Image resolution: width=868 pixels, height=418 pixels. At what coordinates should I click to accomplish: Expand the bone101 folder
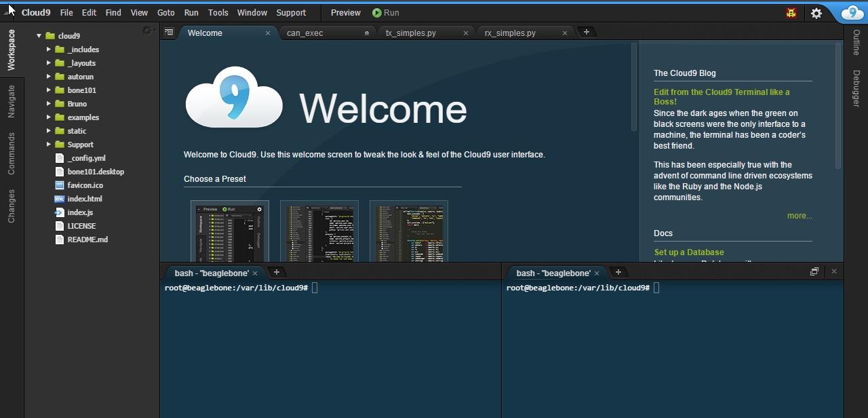(x=49, y=90)
